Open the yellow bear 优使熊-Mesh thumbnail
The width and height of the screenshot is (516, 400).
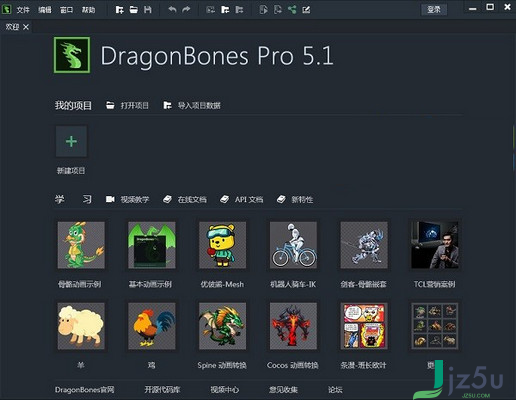222,245
